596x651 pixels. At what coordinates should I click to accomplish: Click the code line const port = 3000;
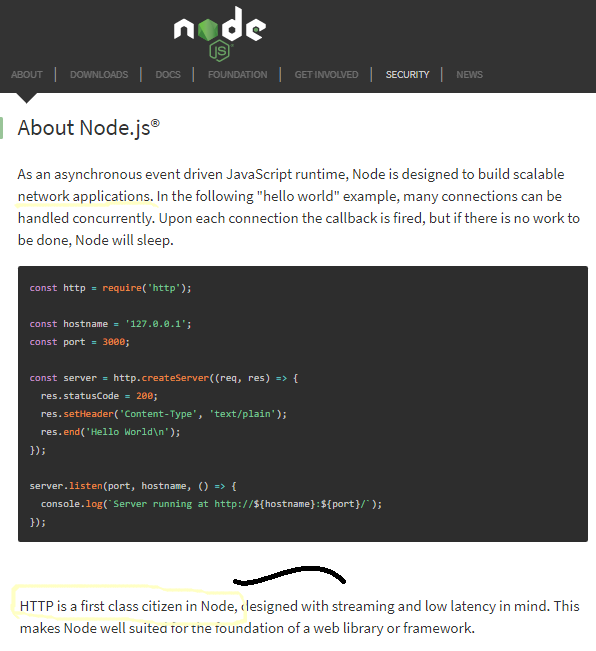pyautogui.click(x=80, y=342)
